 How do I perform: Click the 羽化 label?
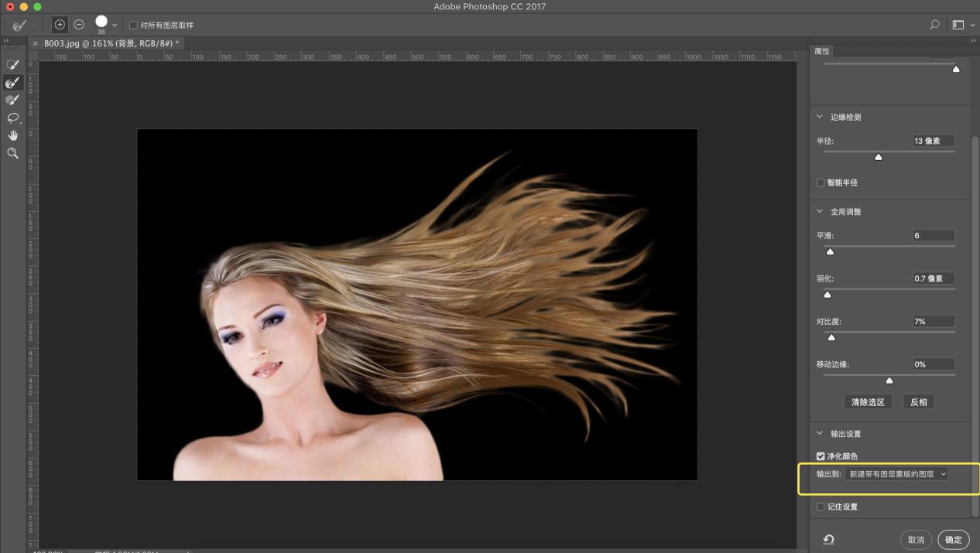825,278
